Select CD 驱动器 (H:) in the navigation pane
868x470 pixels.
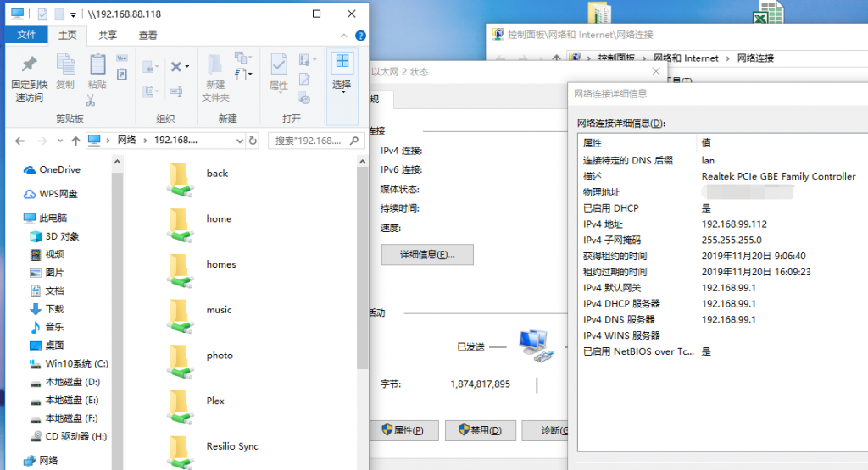tap(69, 436)
